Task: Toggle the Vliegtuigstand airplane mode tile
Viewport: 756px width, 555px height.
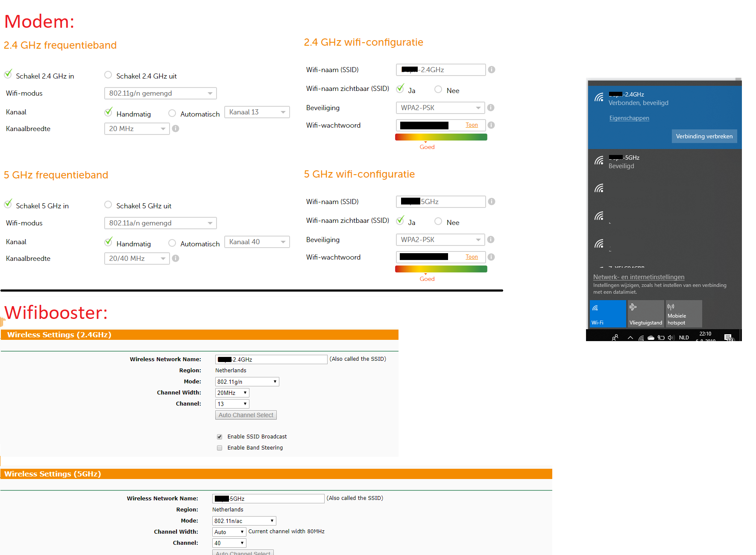Action: pyautogui.click(x=645, y=314)
